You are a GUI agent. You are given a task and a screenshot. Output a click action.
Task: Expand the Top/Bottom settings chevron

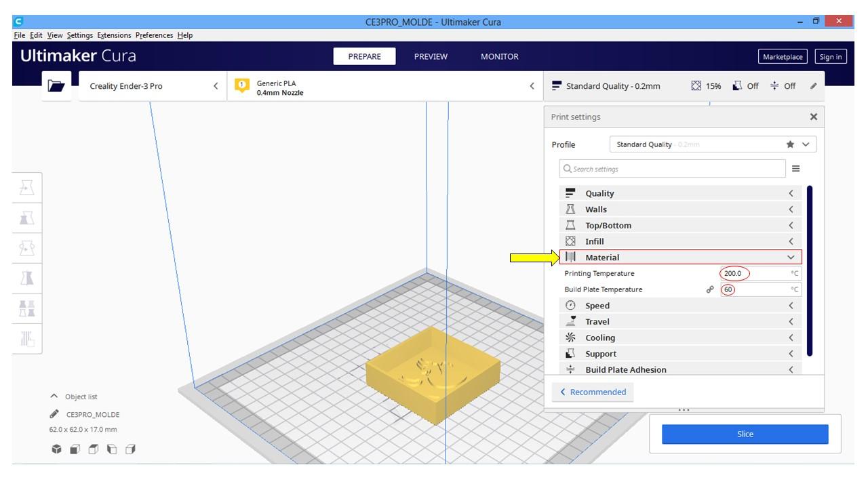[791, 225]
